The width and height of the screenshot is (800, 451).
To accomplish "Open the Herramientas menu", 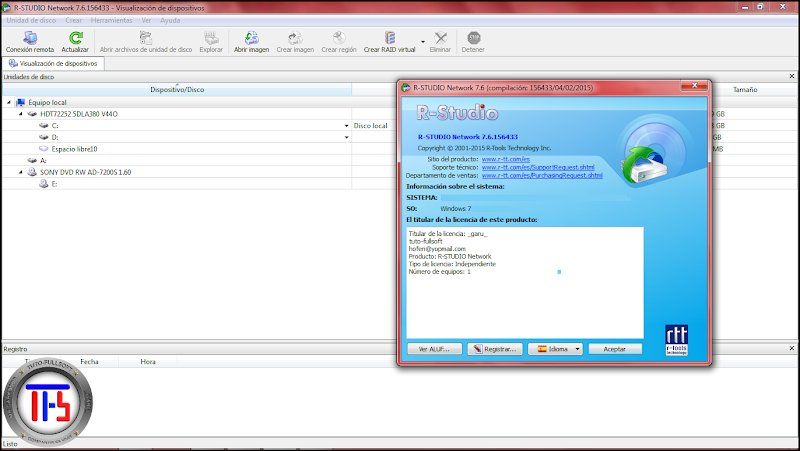I will [x=111, y=20].
